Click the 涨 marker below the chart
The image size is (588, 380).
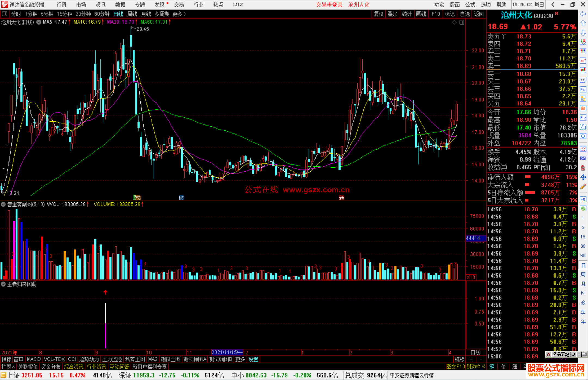pyautogui.click(x=341, y=197)
